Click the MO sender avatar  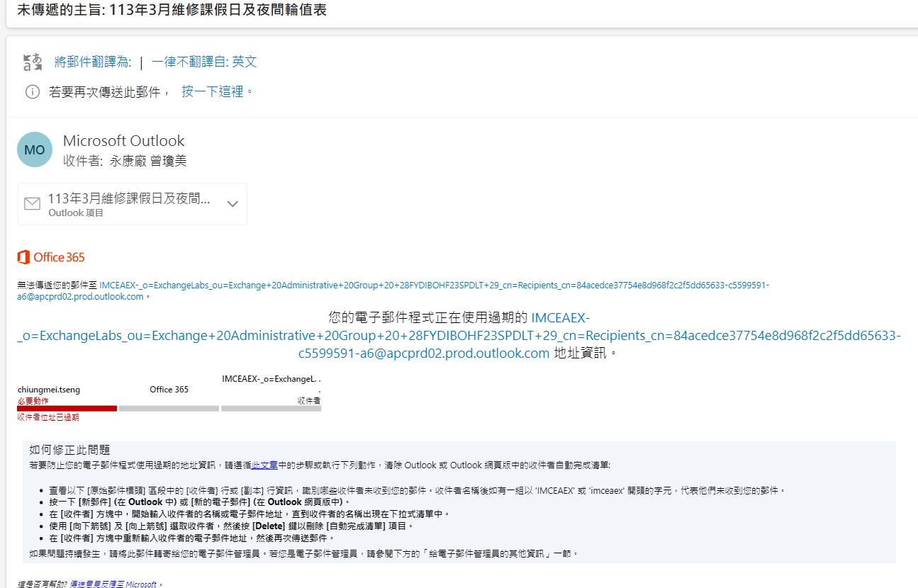[x=35, y=149]
